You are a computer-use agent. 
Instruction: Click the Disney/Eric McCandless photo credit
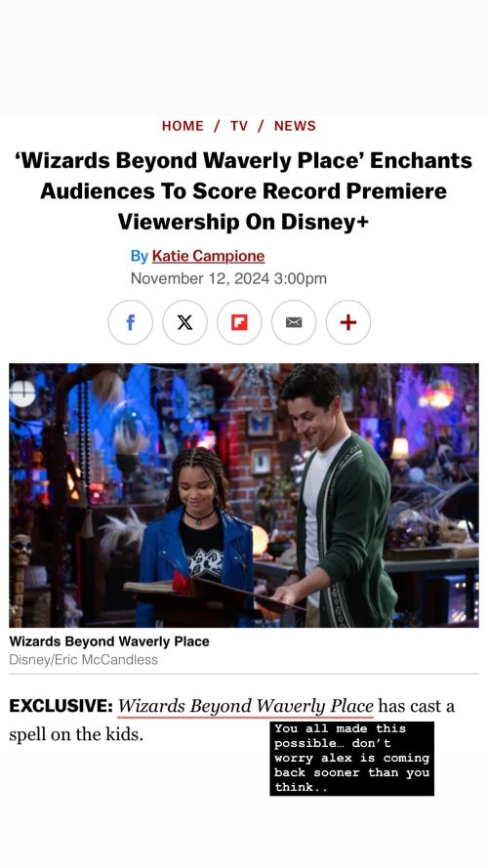(84, 660)
